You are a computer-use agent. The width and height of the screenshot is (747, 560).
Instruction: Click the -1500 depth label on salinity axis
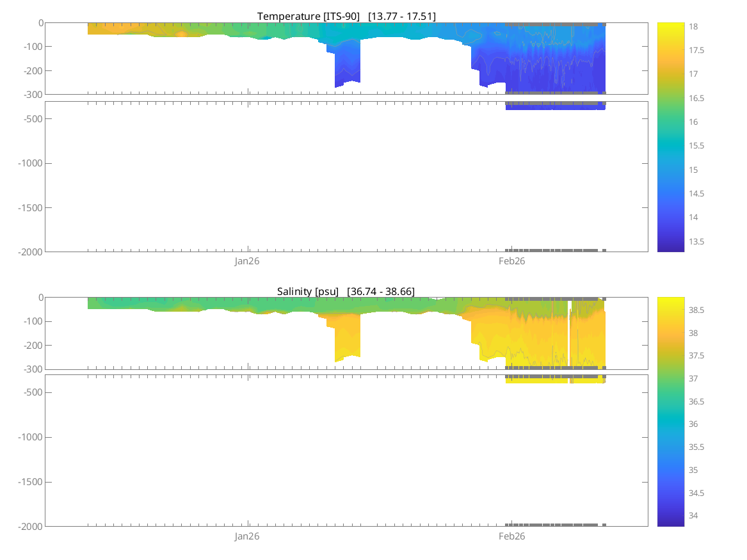29,482
